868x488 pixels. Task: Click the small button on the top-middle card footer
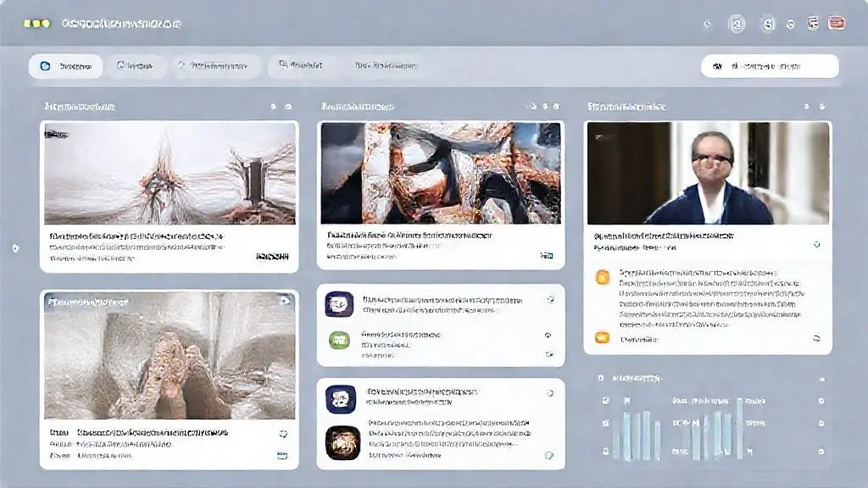pyautogui.click(x=547, y=254)
